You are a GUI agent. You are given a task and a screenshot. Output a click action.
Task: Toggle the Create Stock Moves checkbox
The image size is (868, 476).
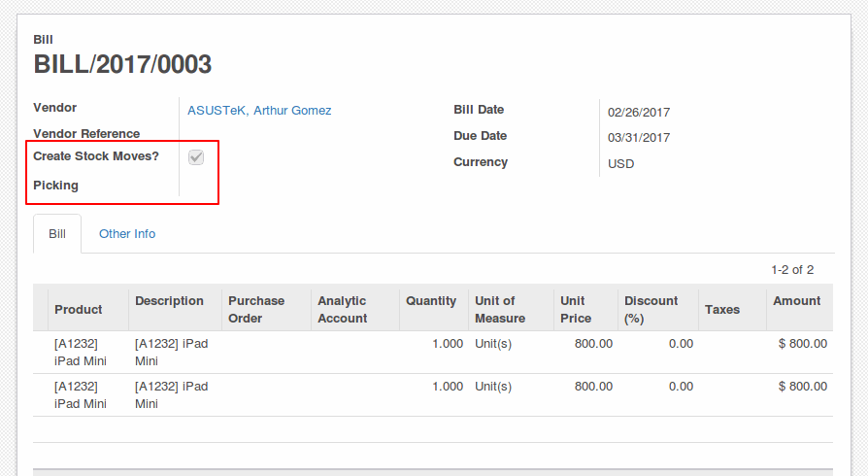click(196, 157)
